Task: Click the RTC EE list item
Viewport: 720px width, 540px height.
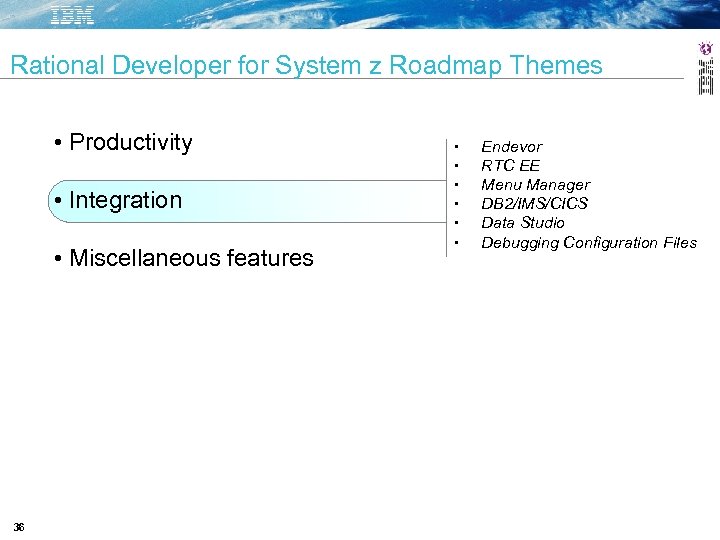Action: coord(510,165)
